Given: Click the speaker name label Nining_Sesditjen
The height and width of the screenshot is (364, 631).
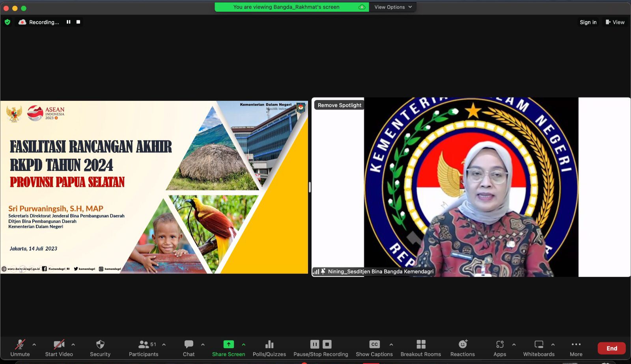Looking at the screenshot, I should (381, 271).
